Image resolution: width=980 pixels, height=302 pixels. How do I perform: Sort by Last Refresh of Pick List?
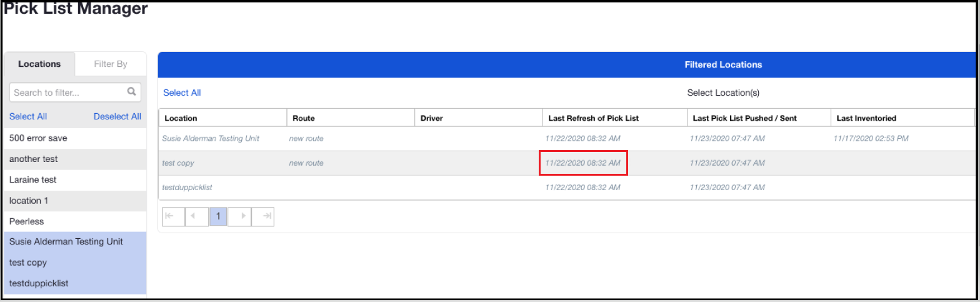coord(593,118)
